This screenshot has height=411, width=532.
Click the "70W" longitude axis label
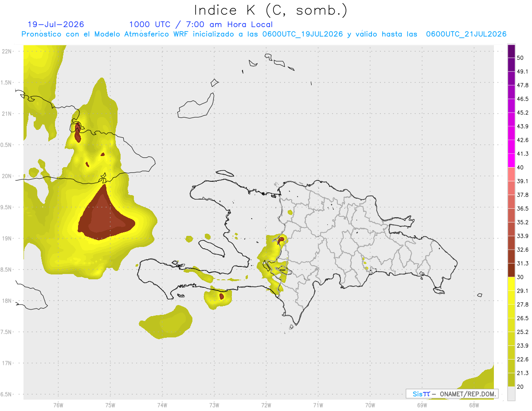point(370,405)
